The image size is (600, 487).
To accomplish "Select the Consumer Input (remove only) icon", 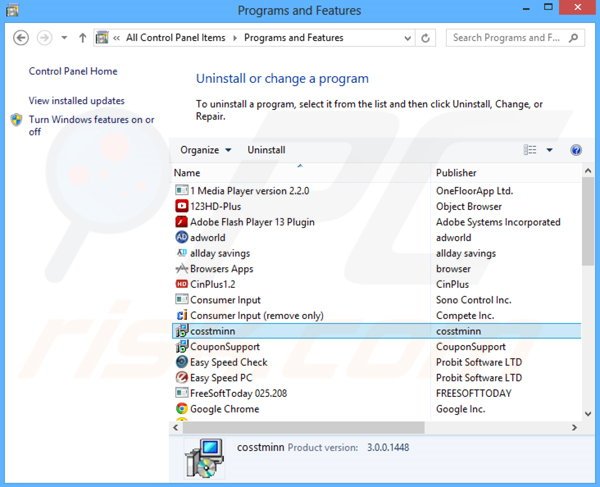I will [x=182, y=315].
